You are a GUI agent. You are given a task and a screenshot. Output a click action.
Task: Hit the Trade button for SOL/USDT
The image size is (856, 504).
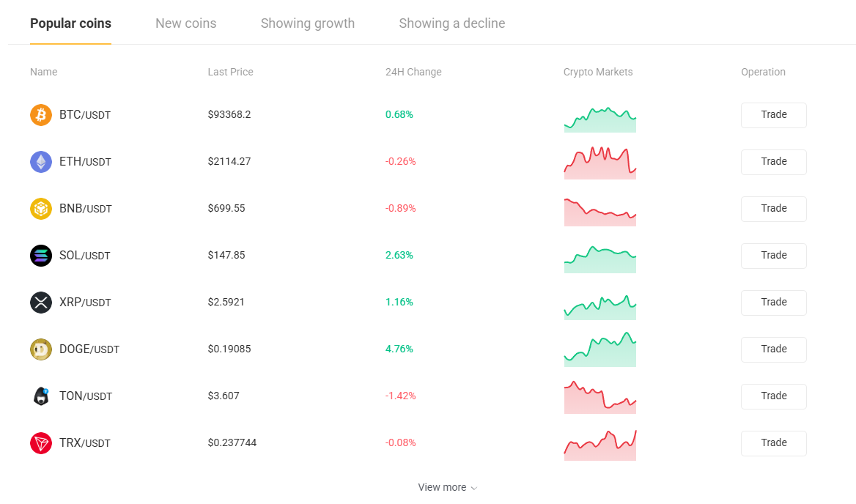773,256
